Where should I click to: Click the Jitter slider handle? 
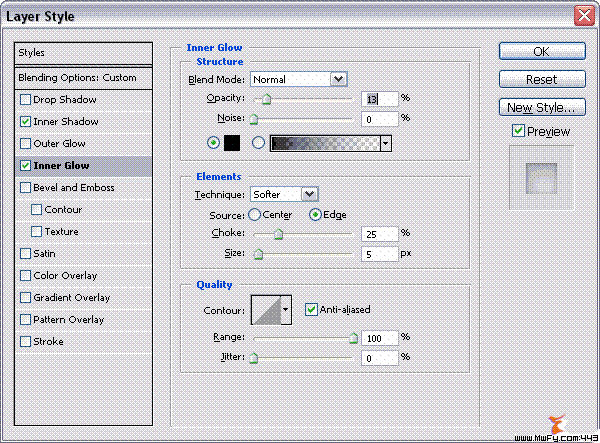point(254,358)
